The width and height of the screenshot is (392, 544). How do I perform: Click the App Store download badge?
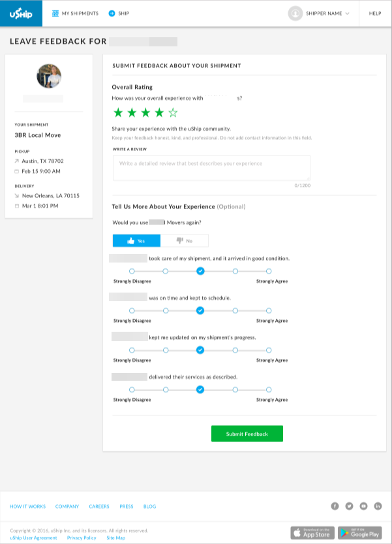pos(312,533)
